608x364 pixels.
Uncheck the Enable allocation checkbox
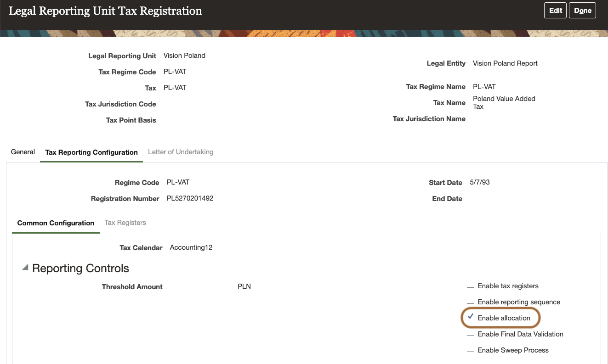[x=471, y=317]
